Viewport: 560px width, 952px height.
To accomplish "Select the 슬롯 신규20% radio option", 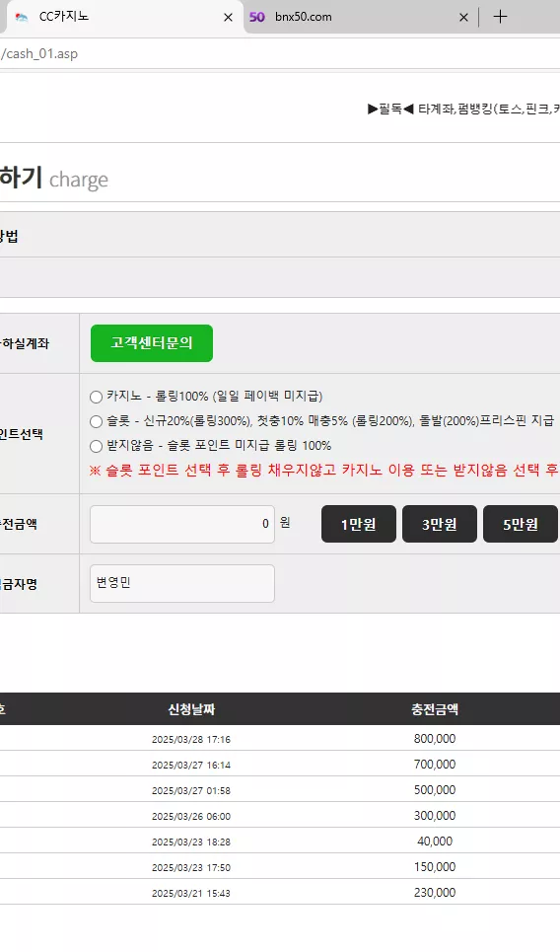I will pyautogui.click(x=96, y=421).
